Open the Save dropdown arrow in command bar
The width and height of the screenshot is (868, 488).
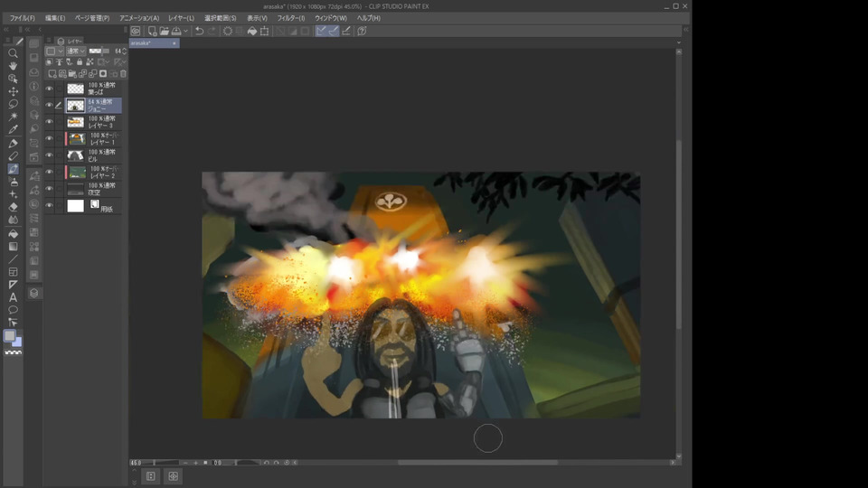click(186, 31)
